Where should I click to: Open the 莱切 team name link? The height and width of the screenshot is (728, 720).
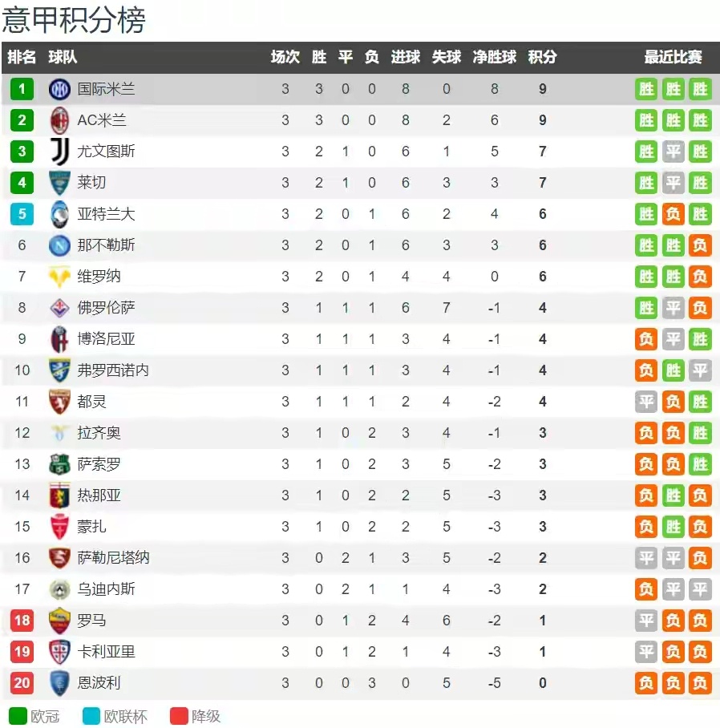[x=91, y=183]
